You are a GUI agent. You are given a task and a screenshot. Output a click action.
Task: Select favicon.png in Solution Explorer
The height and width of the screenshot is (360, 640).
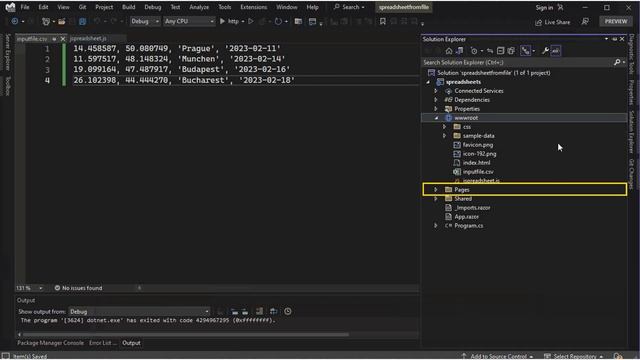pos(478,144)
